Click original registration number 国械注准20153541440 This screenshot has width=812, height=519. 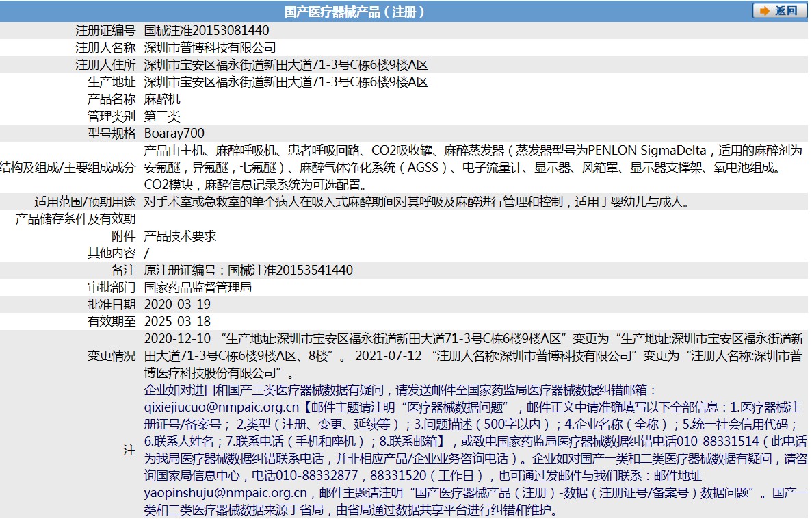click(x=290, y=270)
